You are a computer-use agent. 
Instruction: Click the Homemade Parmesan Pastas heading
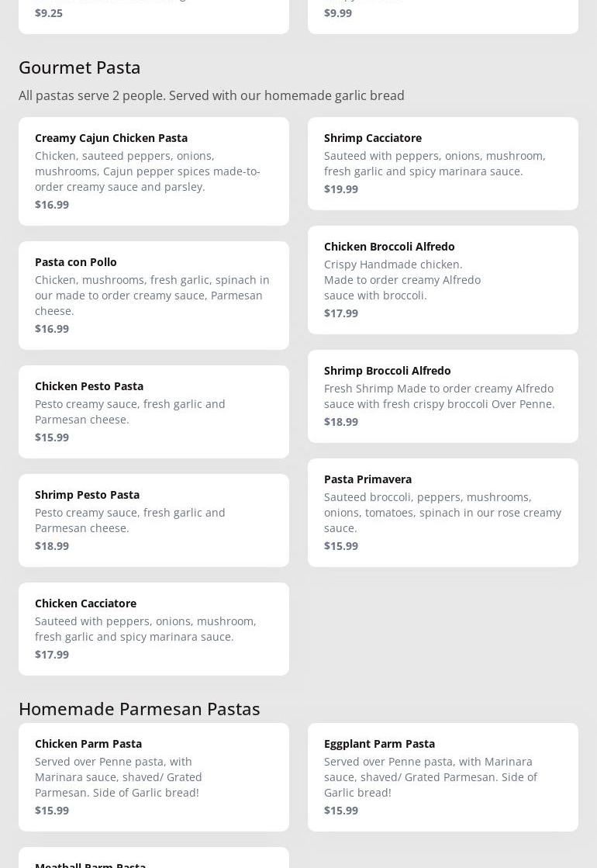pos(140,708)
